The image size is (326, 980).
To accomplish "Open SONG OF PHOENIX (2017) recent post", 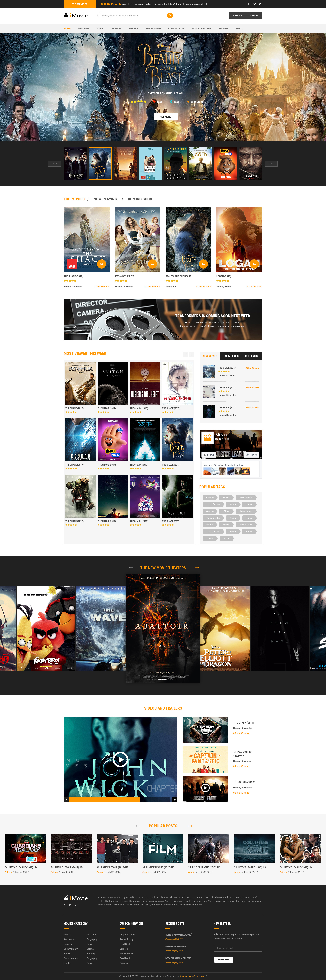I will pos(179,934).
